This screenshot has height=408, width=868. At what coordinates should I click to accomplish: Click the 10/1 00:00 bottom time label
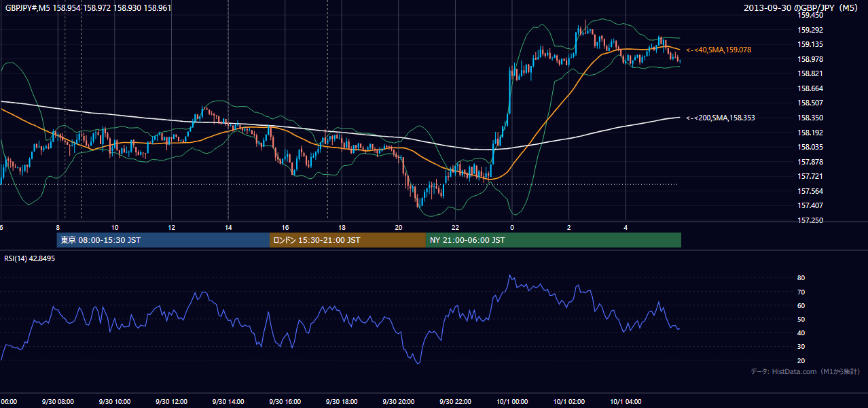[x=512, y=402]
